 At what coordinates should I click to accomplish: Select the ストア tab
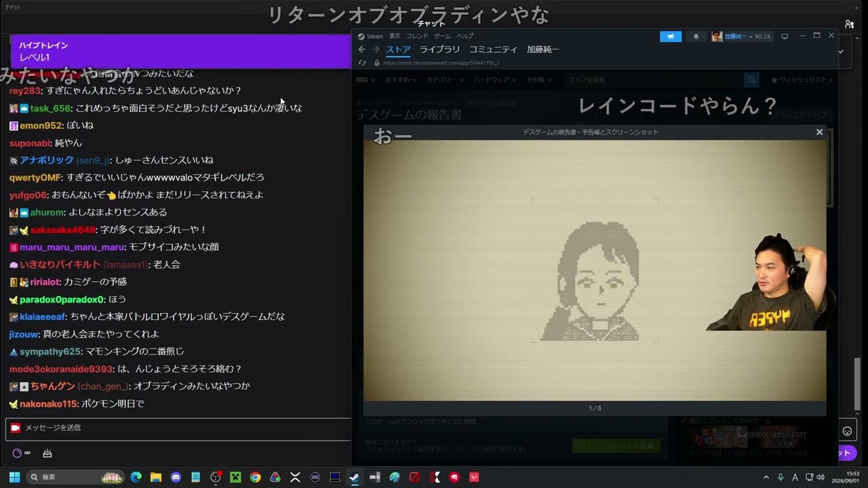click(398, 49)
